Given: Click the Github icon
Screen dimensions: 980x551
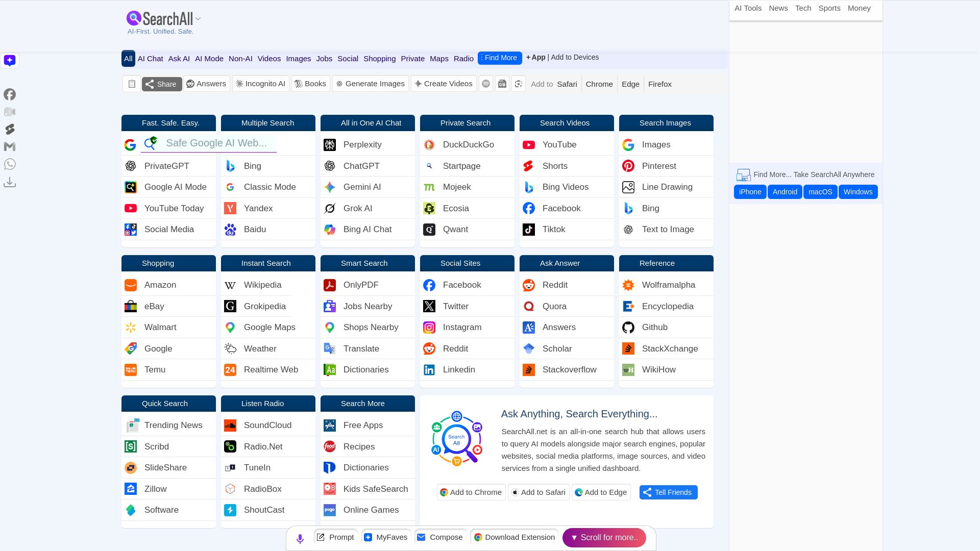Looking at the screenshot, I should pyautogui.click(x=628, y=328).
